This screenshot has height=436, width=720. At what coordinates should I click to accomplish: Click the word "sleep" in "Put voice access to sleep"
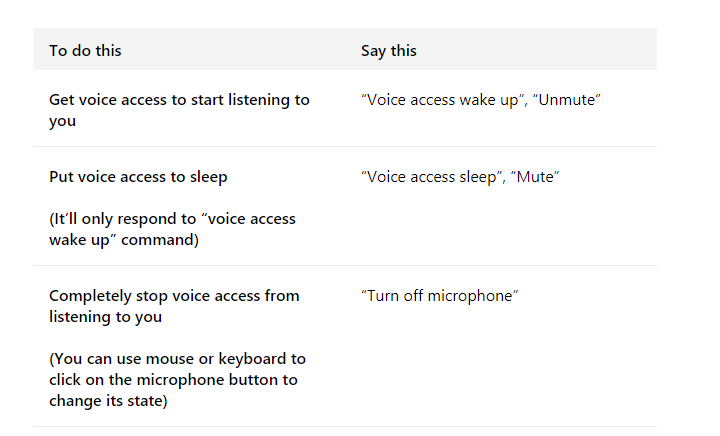tap(207, 177)
